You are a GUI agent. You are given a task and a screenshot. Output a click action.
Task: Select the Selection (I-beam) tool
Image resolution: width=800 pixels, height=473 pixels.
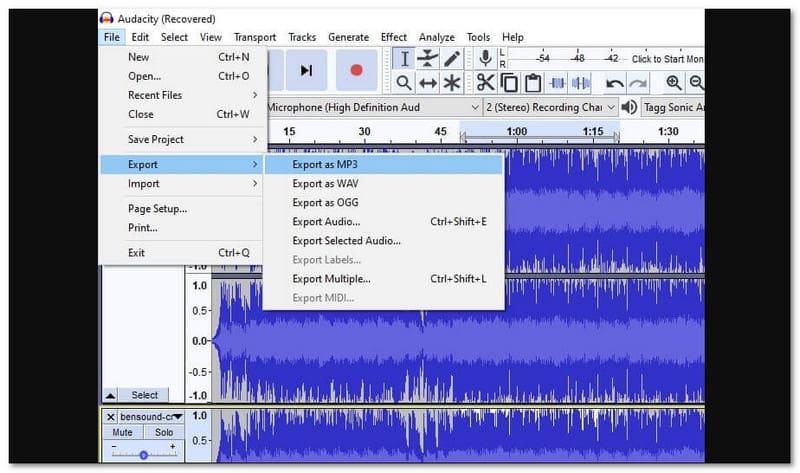tap(404, 59)
